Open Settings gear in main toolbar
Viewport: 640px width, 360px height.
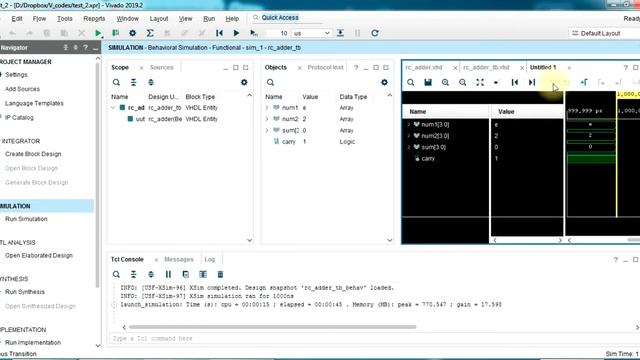[x=133, y=33]
